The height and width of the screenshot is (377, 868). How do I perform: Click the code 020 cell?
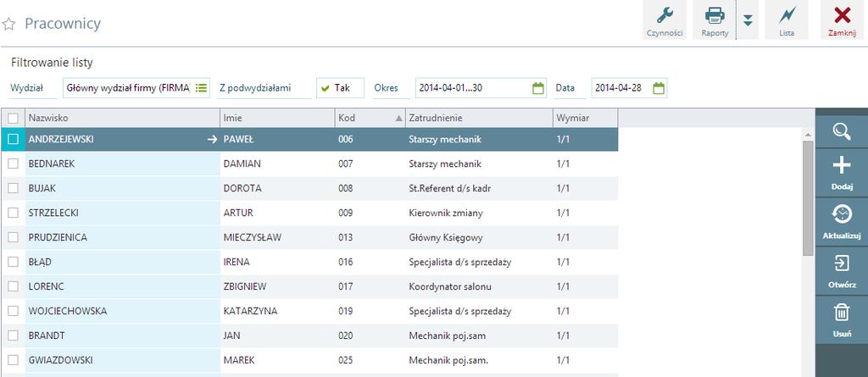pyautogui.click(x=370, y=335)
